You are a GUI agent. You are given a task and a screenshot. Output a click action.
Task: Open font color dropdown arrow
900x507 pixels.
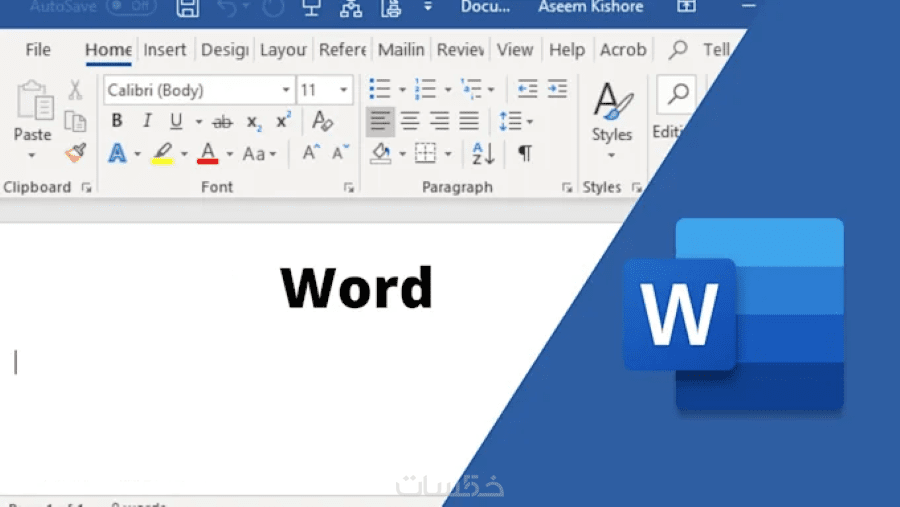(230, 154)
